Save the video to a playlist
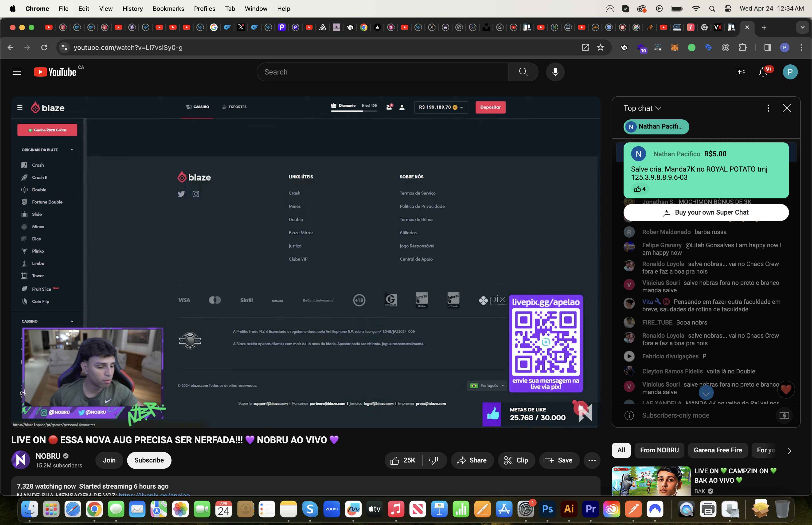The height and width of the screenshot is (525, 812). click(x=559, y=460)
